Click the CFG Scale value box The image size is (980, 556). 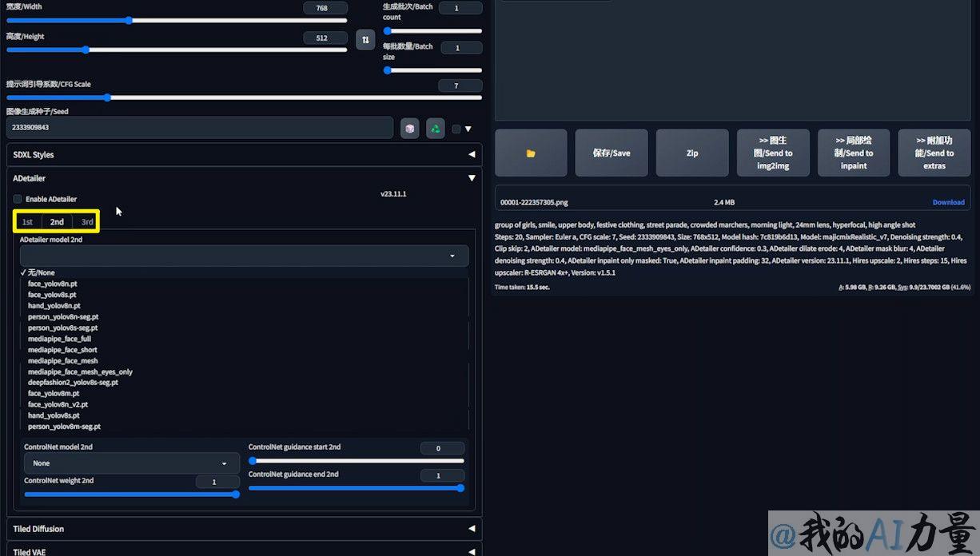point(460,85)
